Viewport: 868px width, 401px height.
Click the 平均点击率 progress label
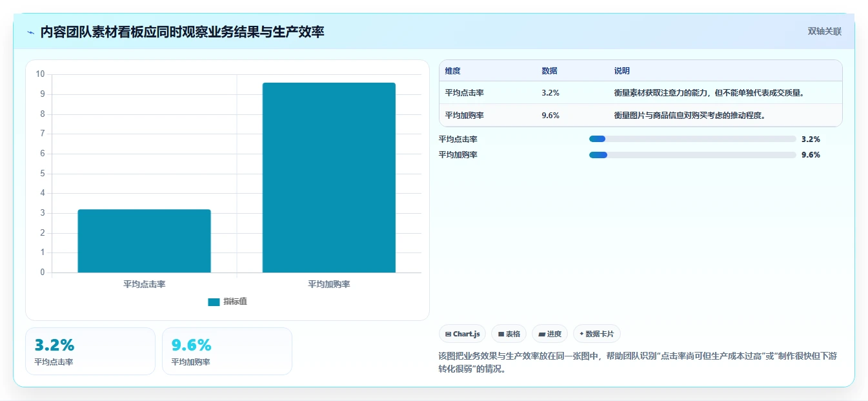[x=458, y=139]
